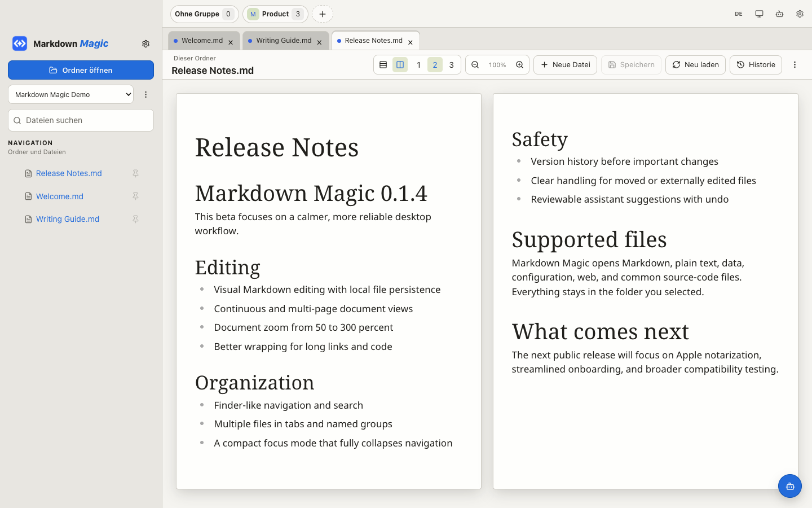Click the Speichern save button
Screen dimensions: 812x508
coord(631,65)
